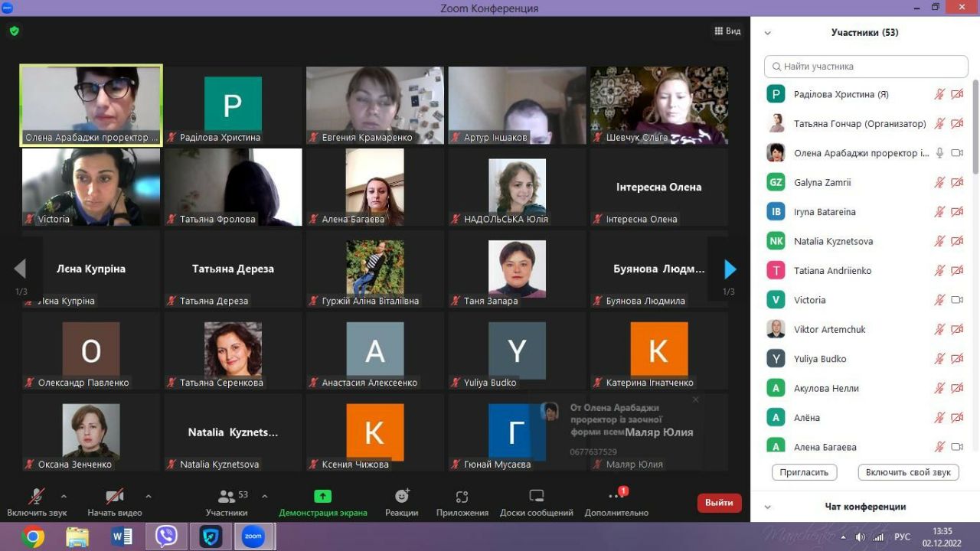Open Доски сообщений whiteboards icon
The height and width of the screenshot is (551, 980).
pyautogui.click(x=536, y=497)
